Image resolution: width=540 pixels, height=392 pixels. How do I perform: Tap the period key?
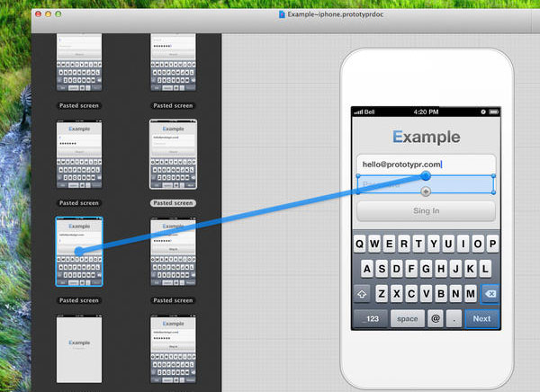454,318
